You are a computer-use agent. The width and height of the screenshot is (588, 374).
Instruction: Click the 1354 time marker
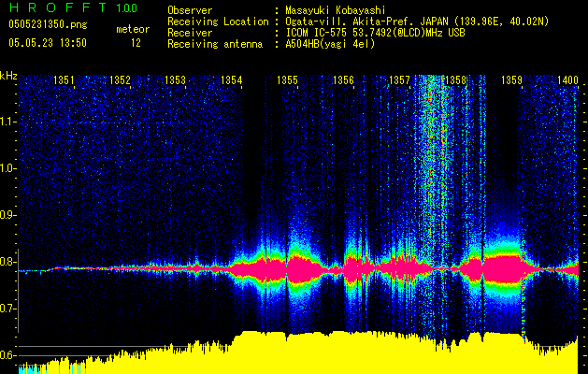pos(232,79)
